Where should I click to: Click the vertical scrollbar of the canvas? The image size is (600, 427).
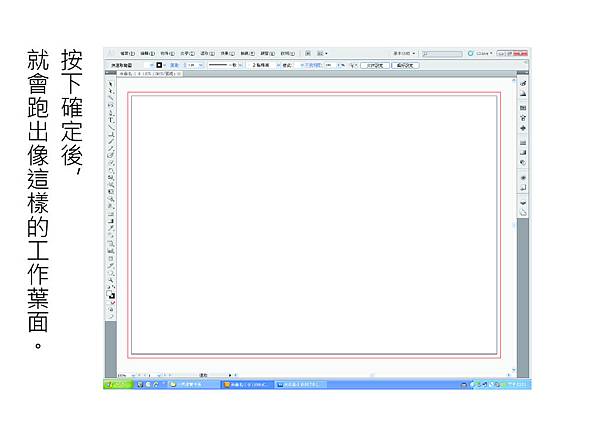[514, 226]
